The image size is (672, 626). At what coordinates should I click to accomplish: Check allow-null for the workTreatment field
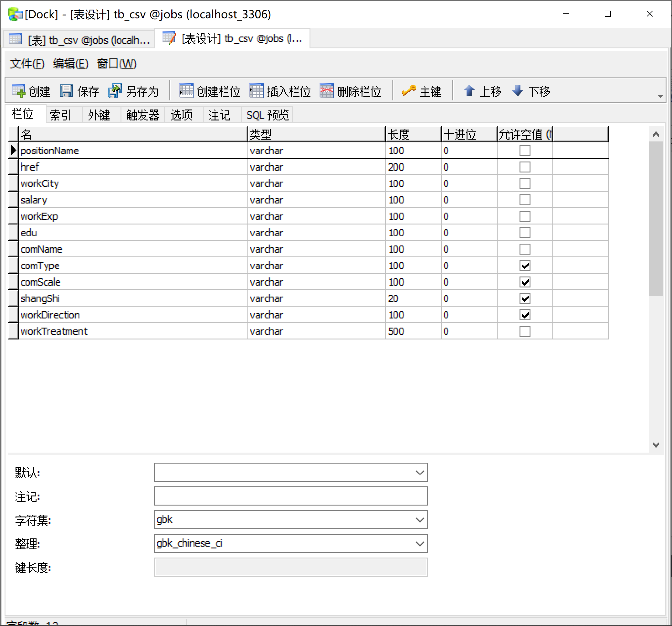pos(525,331)
